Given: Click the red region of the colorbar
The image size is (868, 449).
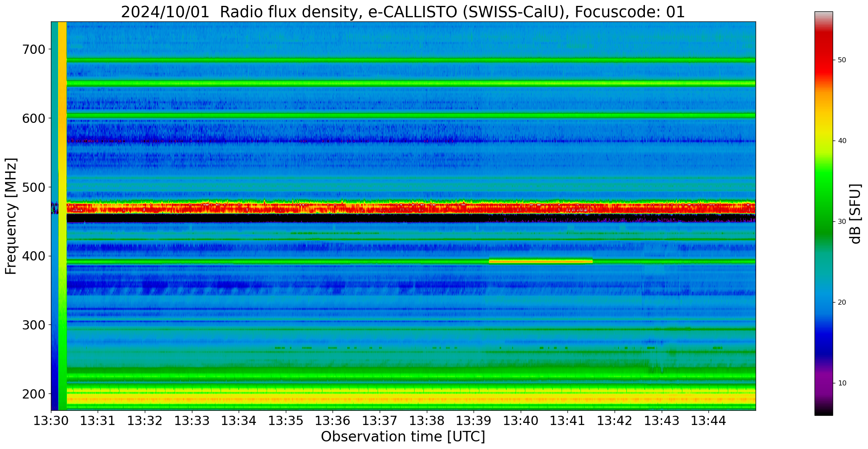Looking at the screenshot, I should [823, 55].
